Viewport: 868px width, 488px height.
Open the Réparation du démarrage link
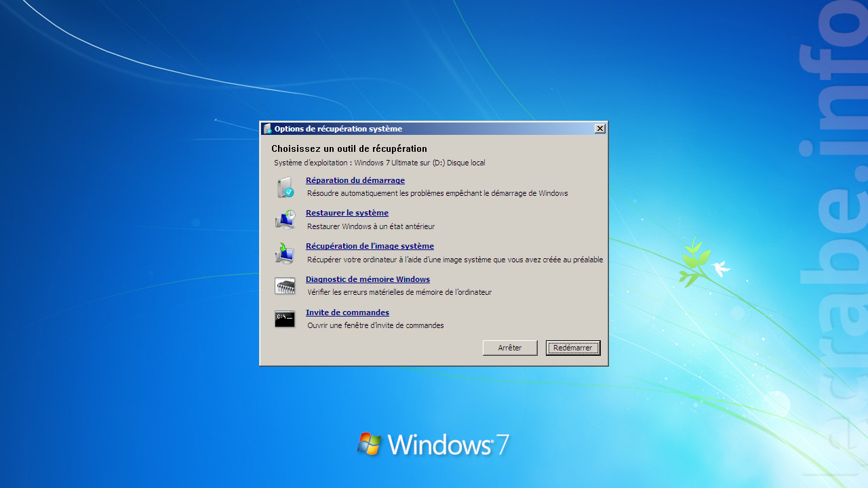(x=355, y=180)
